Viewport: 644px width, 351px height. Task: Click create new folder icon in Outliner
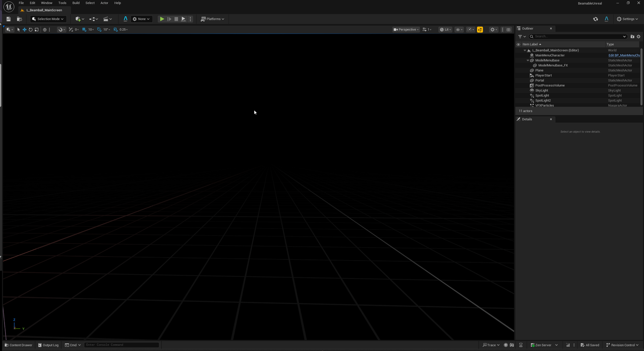[632, 37]
